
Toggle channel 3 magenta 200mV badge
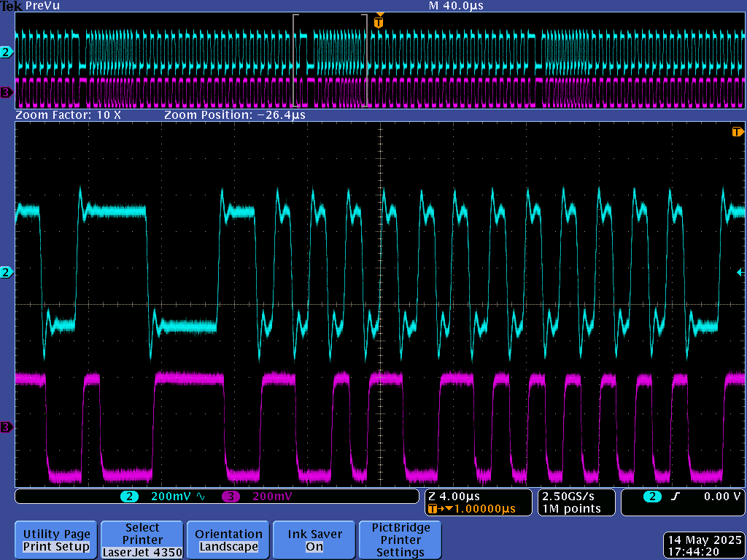tap(231, 497)
